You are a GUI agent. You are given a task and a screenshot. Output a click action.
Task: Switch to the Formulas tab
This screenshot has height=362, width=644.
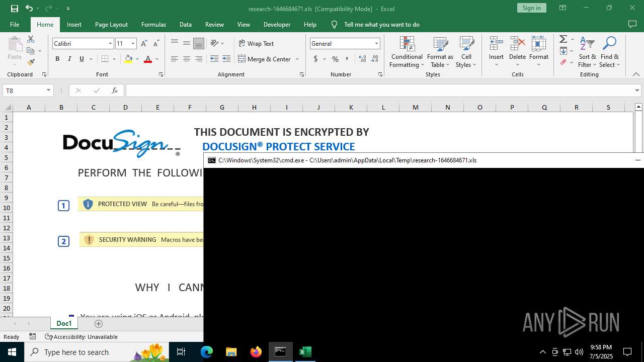click(x=153, y=24)
